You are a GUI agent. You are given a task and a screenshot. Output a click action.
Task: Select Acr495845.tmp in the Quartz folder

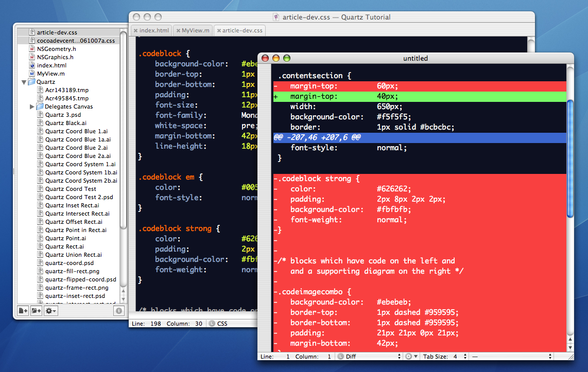pos(67,98)
